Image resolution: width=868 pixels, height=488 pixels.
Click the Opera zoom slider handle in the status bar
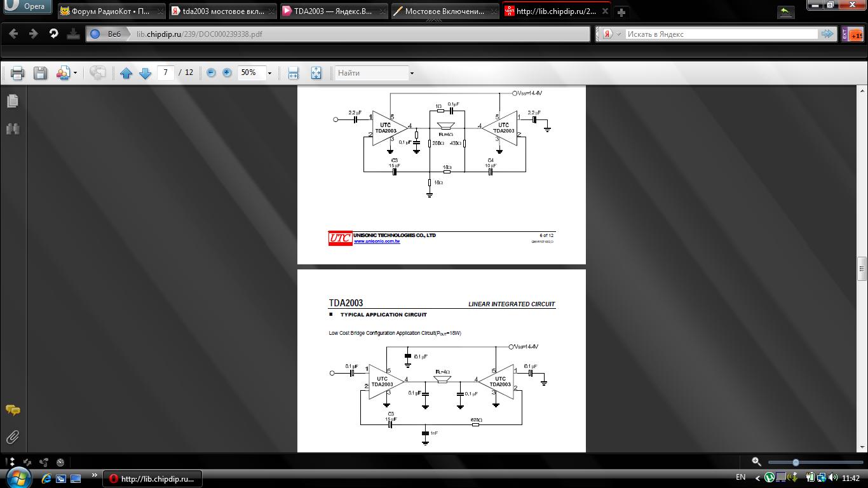pos(796,463)
